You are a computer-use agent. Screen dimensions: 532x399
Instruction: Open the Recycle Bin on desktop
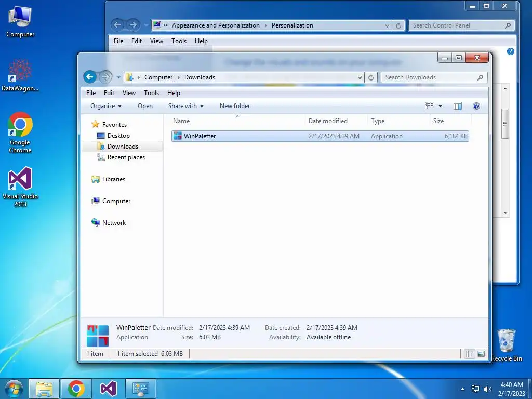[507, 345]
